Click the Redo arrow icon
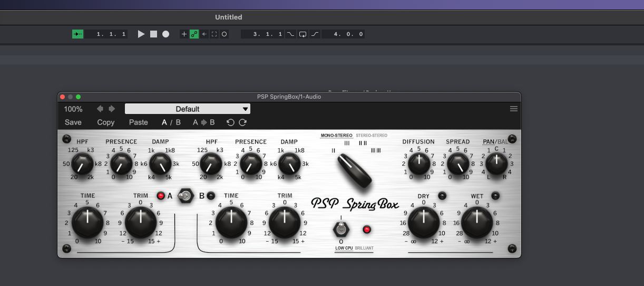 (242, 122)
